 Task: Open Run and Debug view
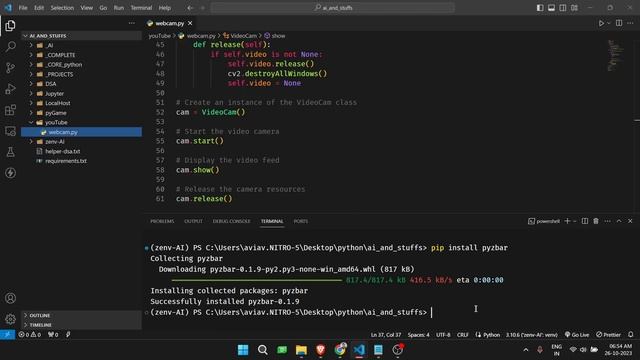[x=10, y=89]
